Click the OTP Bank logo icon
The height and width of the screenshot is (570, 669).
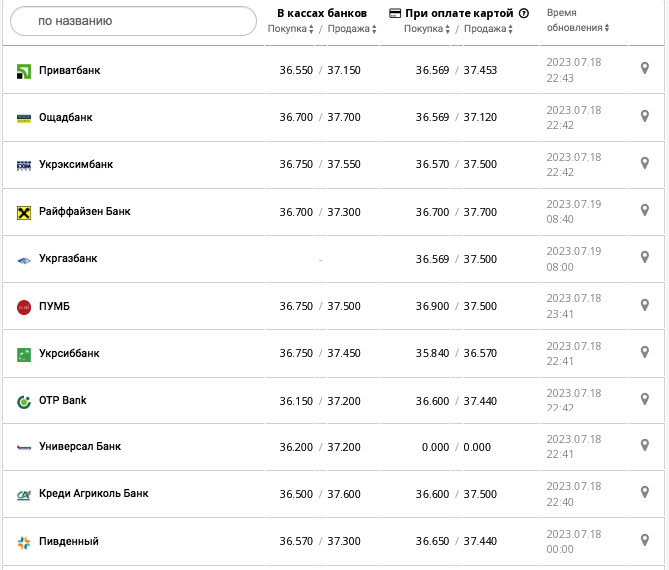coord(24,401)
